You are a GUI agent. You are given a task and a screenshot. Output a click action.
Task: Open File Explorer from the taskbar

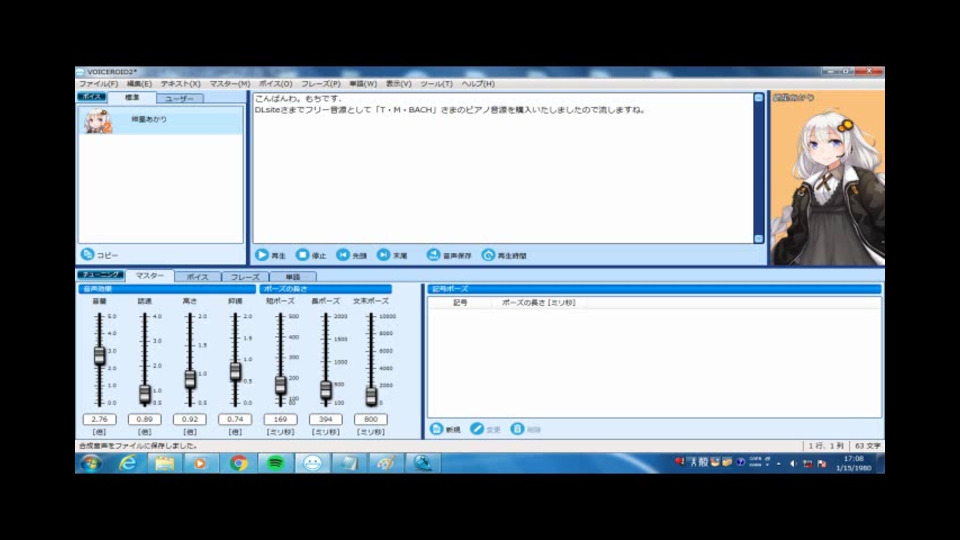(164, 463)
